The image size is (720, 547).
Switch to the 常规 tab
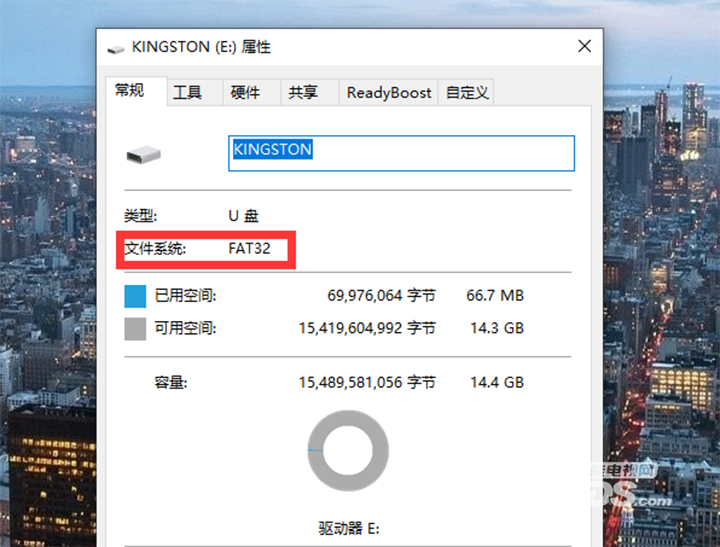pos(130,91)
